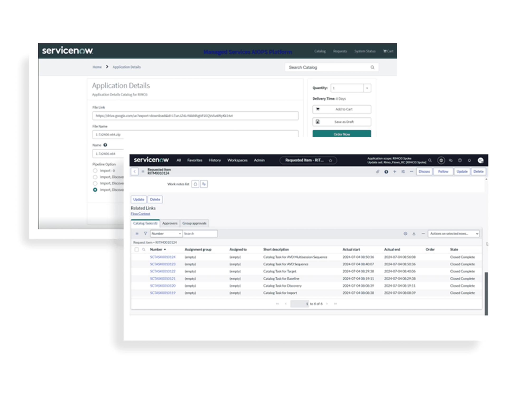Tick the select all rows checkbox
This screenshot has height=420, width=528.
(136, 249)
